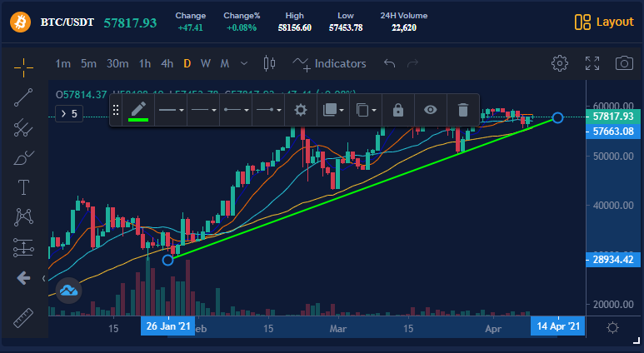This screenshot has width=644, height=353.
Task: Delete the selected trend line
Action: 463,110
